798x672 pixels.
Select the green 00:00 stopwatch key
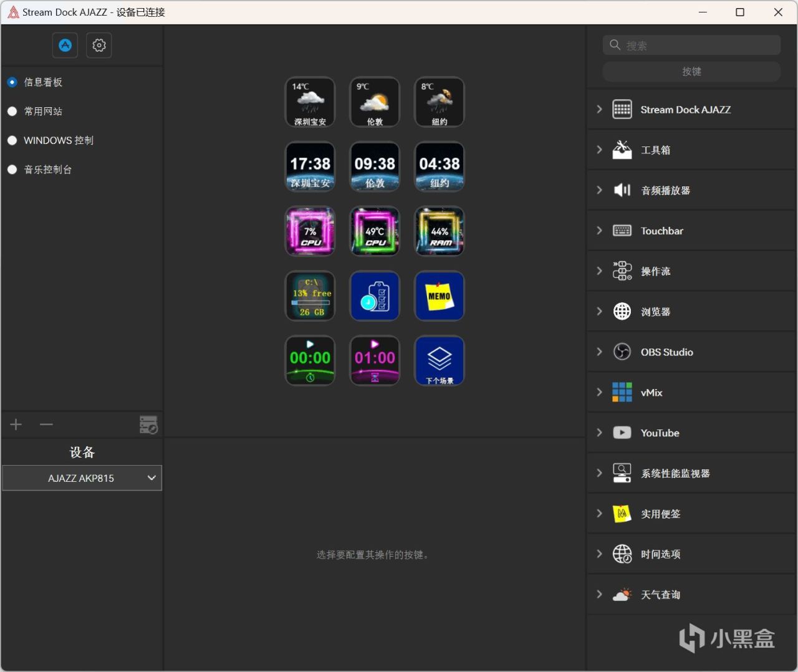point(310,361)
